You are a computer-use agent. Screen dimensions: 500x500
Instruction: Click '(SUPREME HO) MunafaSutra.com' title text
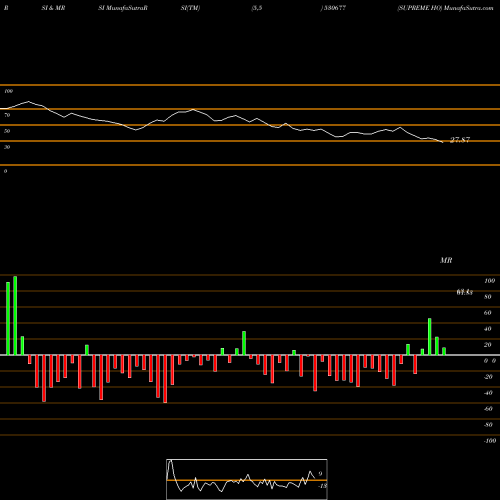pos(445,8)
